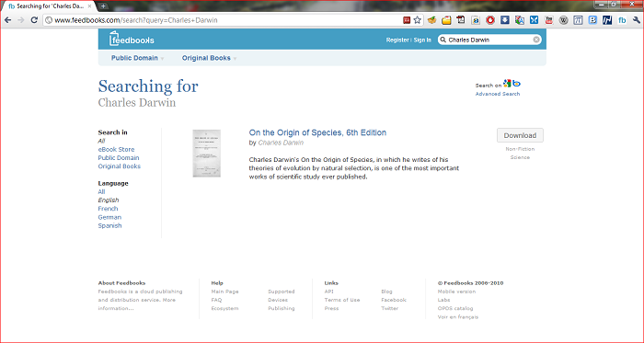The image size is (644, 343).
Task: Click the bookmark star in address bar
Action: 418,20
